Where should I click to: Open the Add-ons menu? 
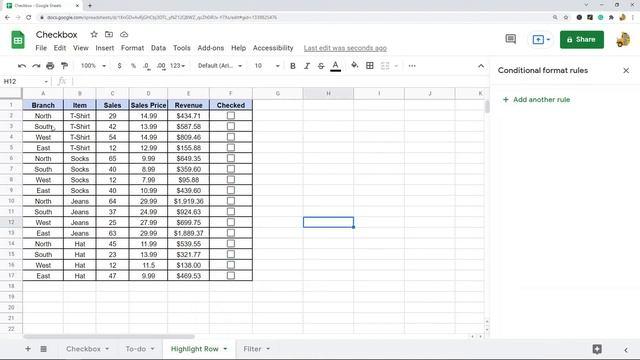pyautogui.click(x=211, y=48)
